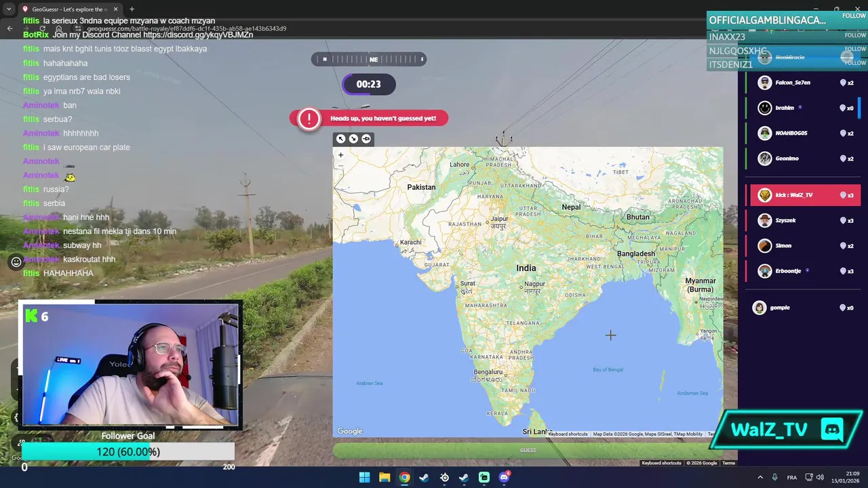
Task: Click the map shrink arrow icon
Action: [353, 138]
